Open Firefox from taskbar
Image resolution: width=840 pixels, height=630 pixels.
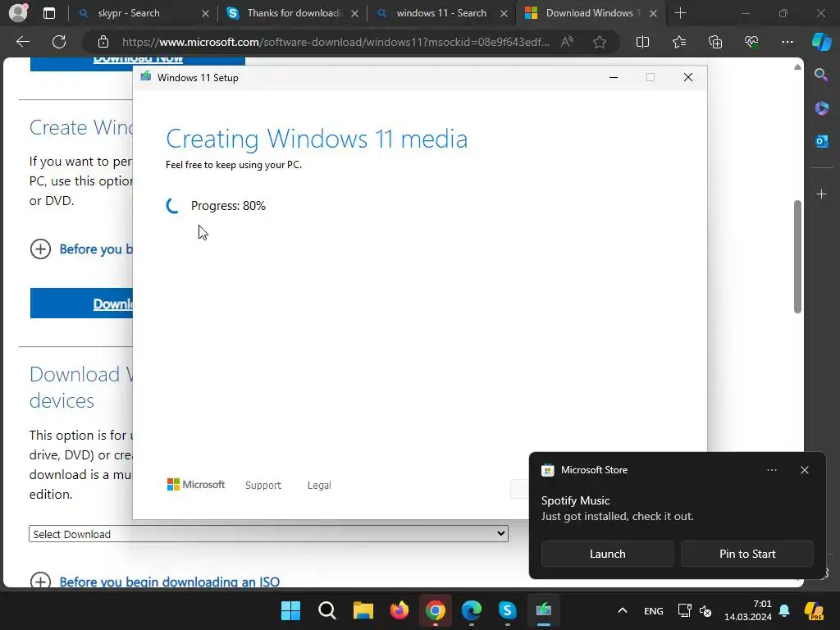click(399, 610)
